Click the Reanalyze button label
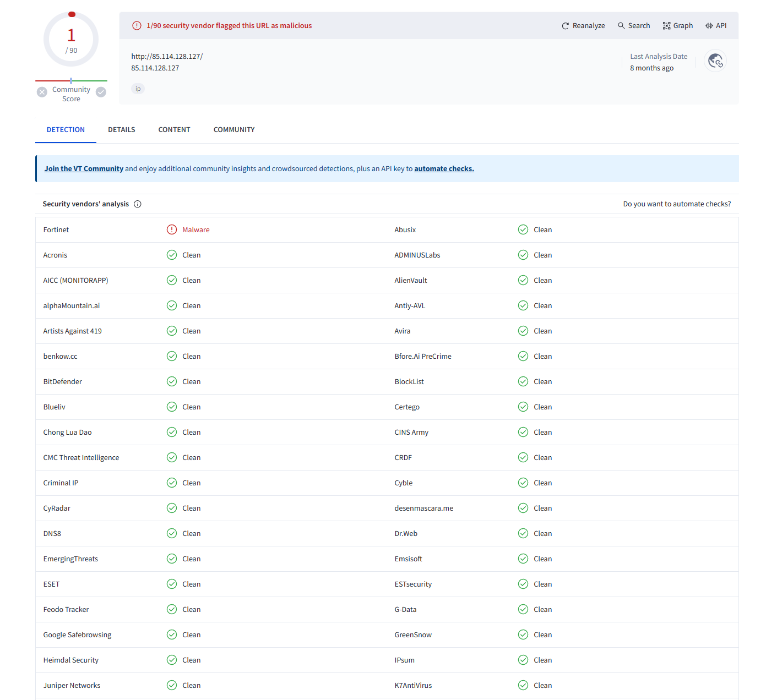Screen dimensions: 766x700 pyautogui.click(x=589, y=26)
